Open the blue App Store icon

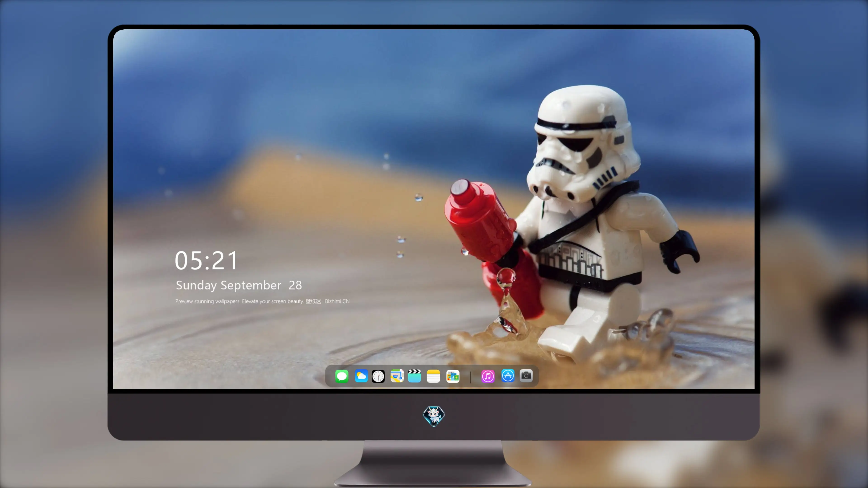(508, 375)
